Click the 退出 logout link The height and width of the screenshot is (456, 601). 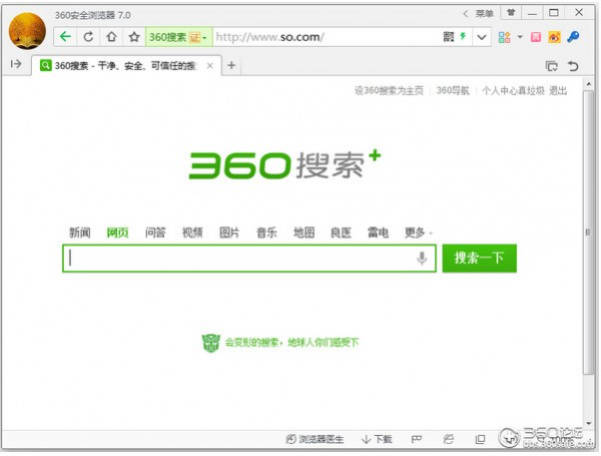point(558,90)
